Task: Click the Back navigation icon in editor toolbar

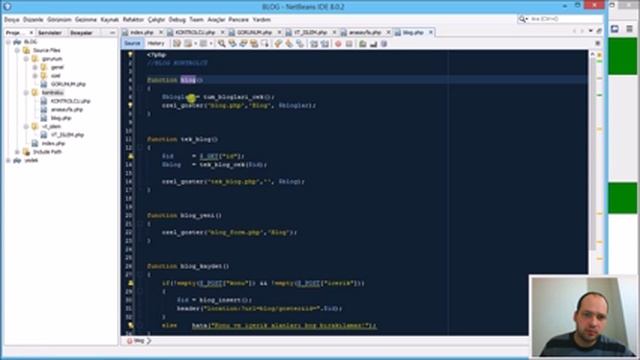Action: point(188,43)
